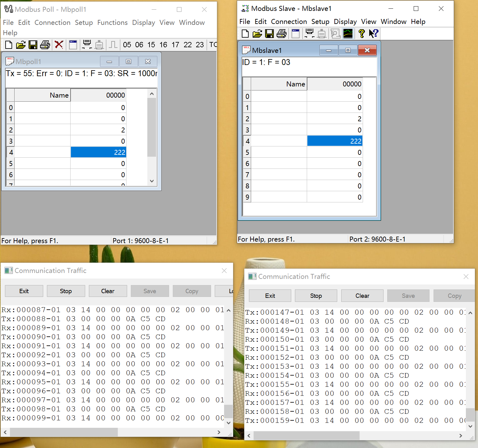Click the Disconnect icon in Modbus Poll toolbar
This screenshot has height=448, width=478.
[99, 45]
